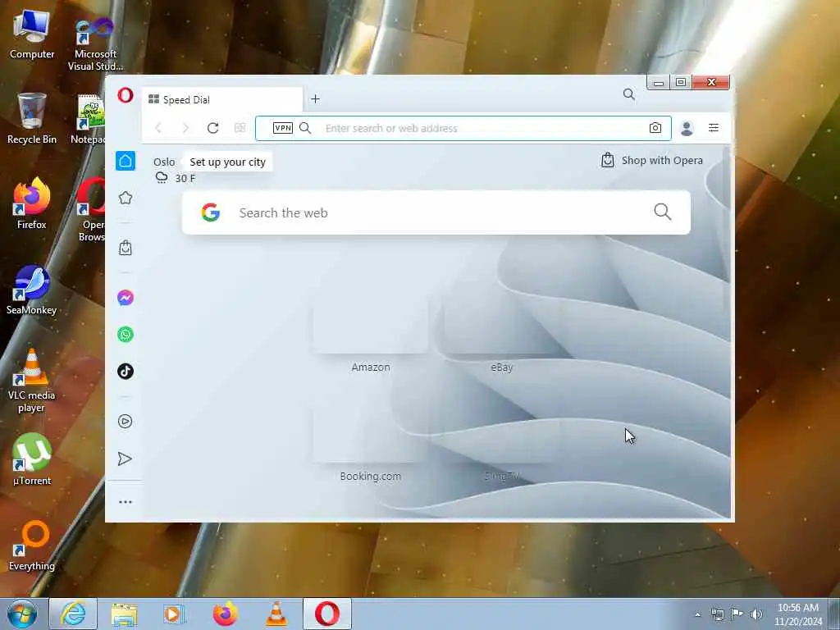This screenshot has height=630, width=840.
Task: Open the sidebar Player icon
Action: [x=126, y=421]
